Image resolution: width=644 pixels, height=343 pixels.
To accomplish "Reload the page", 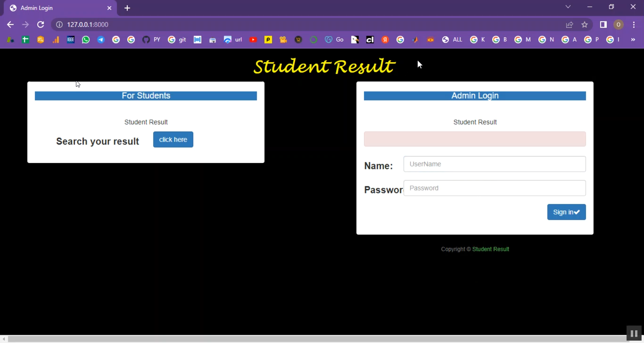I will coord(41,25).
